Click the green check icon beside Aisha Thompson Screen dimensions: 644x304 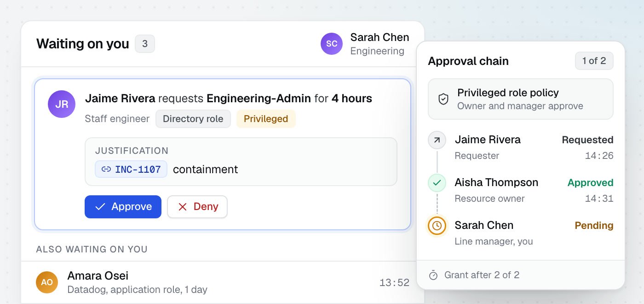[437, 183]
